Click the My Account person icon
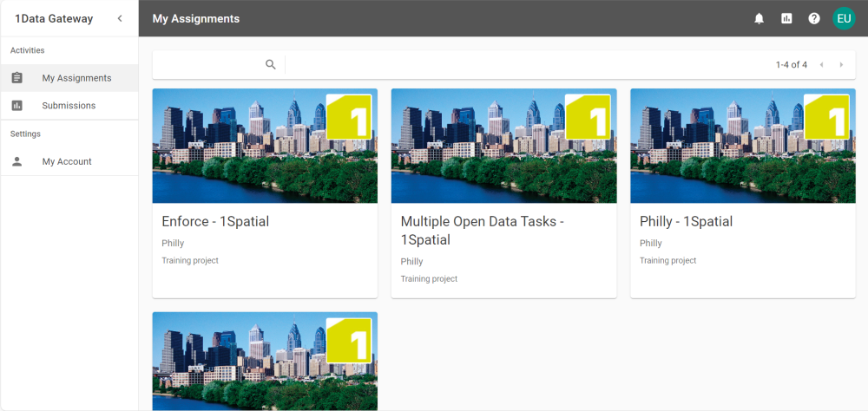Viewport: 868px width, 411px height. [17, 161]
